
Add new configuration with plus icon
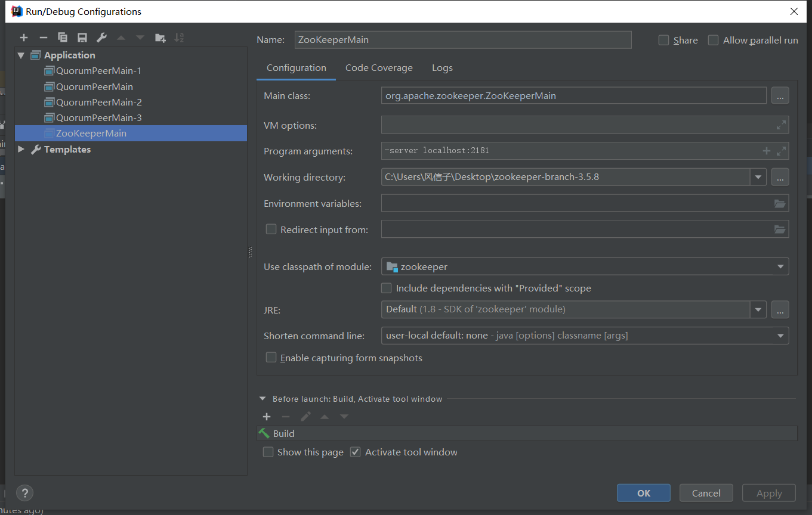point(24,38)
